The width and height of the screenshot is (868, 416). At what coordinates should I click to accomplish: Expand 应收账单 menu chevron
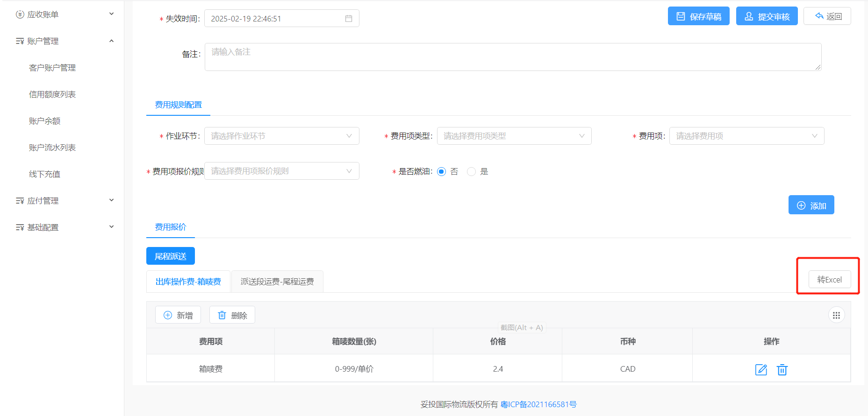pyautogui.click(x=111, y=14)
